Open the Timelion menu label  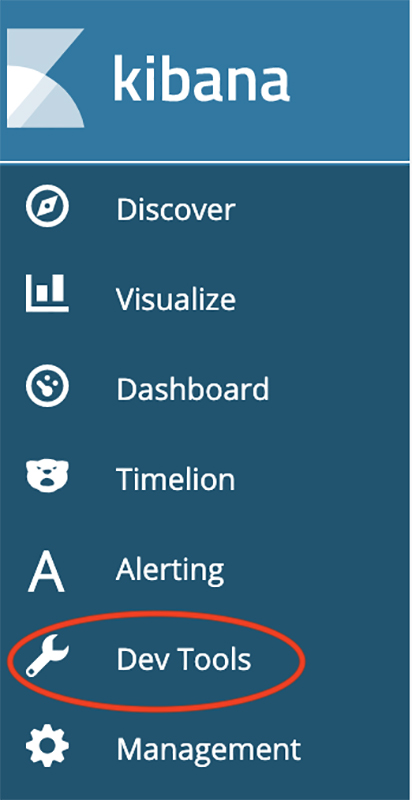coord(175,479)
